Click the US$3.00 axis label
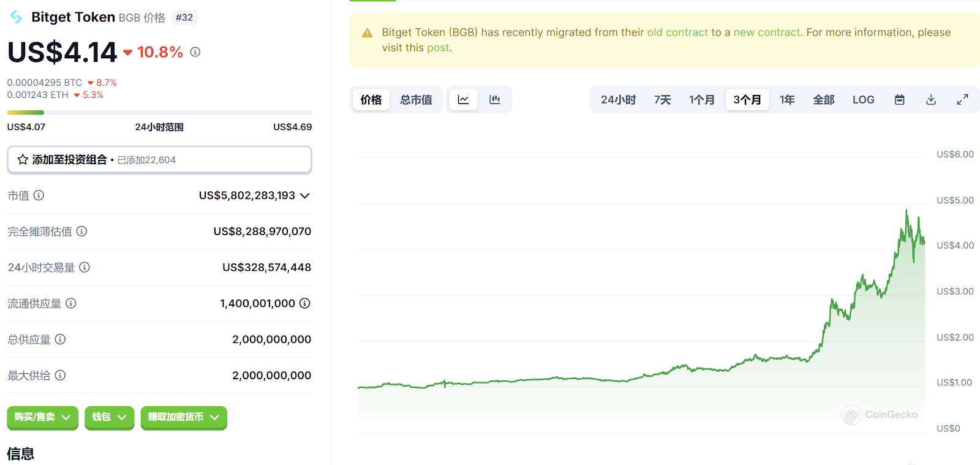Viewport: 980px width, 465px height. (x=955, y=292)
